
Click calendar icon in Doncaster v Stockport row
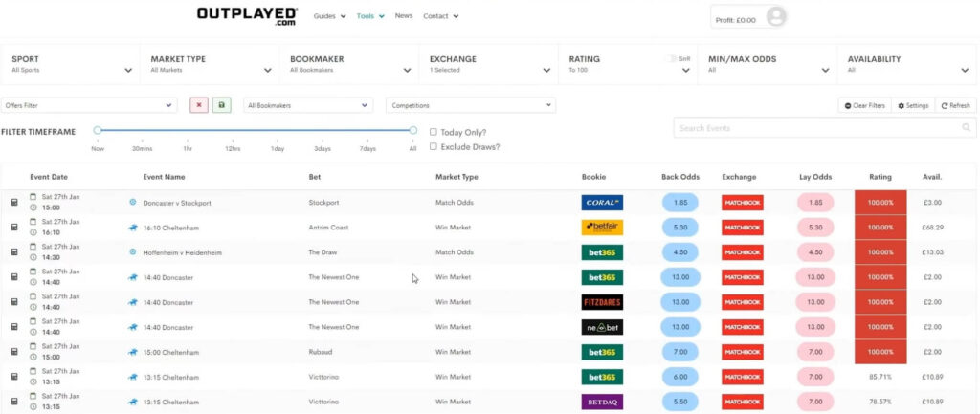coord(33,197)
